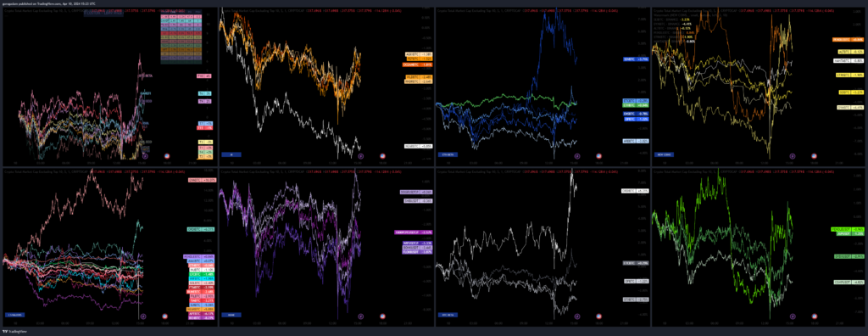Click US flag icon in green bottom-right chart
The height and width of the screenshot is (336, 868).
813,316
